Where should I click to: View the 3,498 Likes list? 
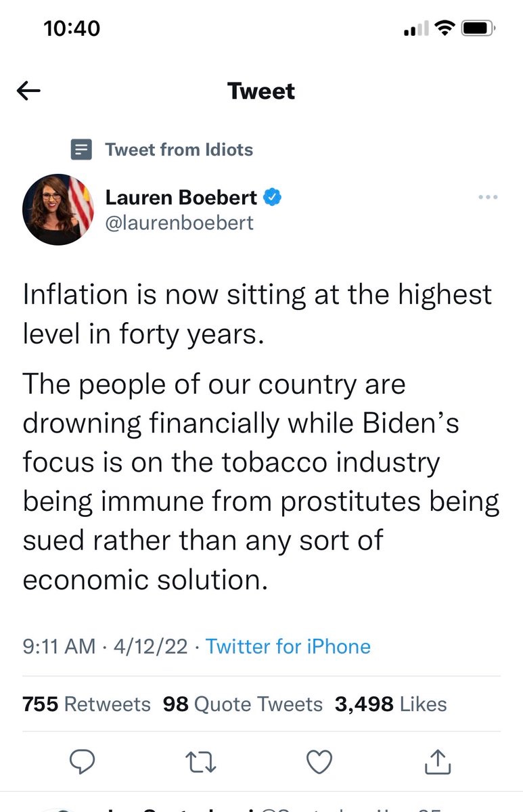tap(391, 704)
